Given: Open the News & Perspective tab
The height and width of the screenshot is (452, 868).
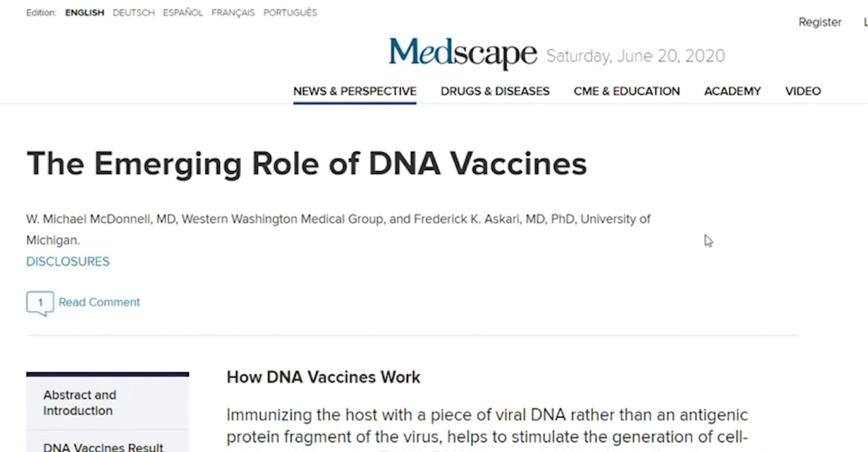Looking at the screenshot, I should [355, 91].
